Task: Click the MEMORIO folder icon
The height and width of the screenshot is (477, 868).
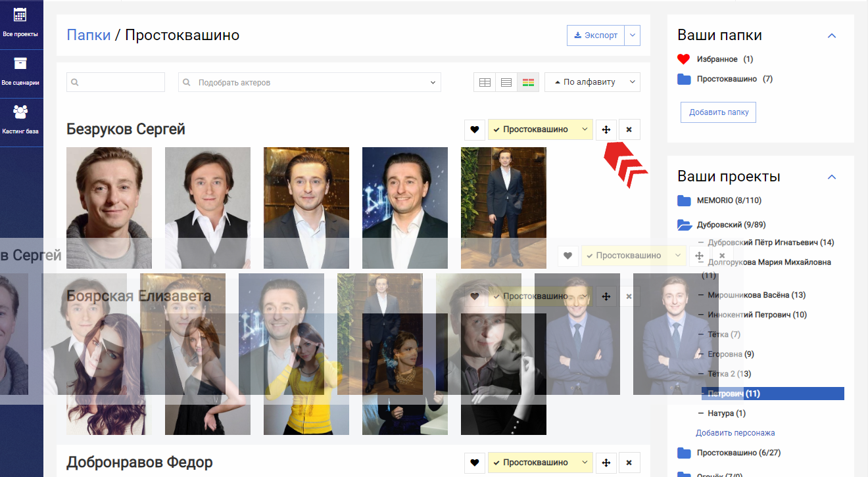Action: 684,200
